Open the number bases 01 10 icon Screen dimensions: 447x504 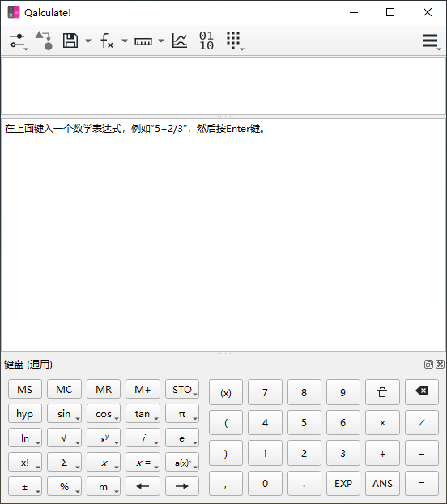point(206,41)
